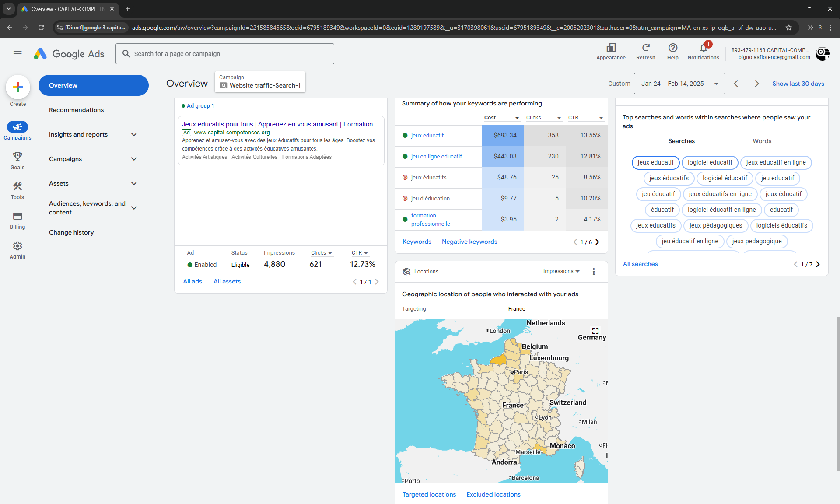Viewport: 840px width, 504px height.
Task: Open the Billing section icon
Action: point(17,220)
